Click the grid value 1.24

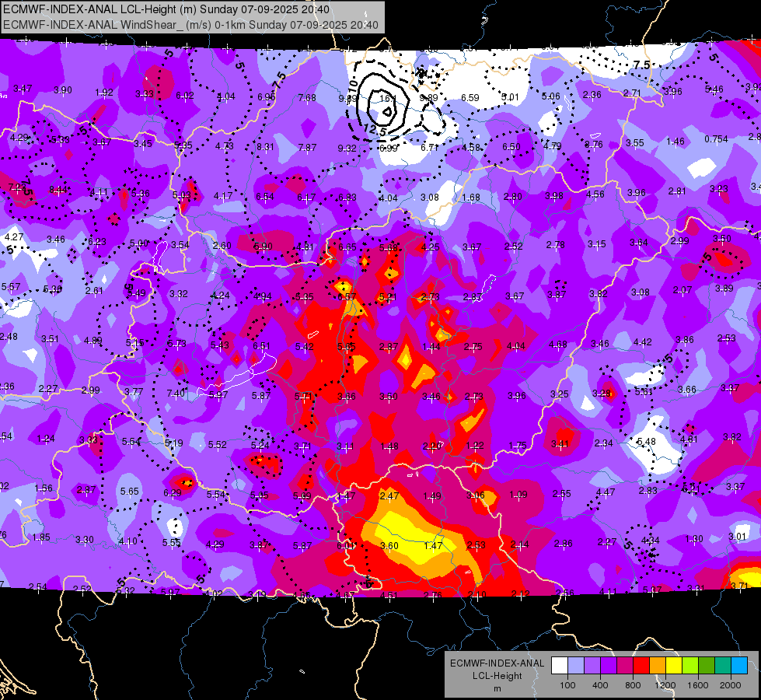[x=46, y=439]
